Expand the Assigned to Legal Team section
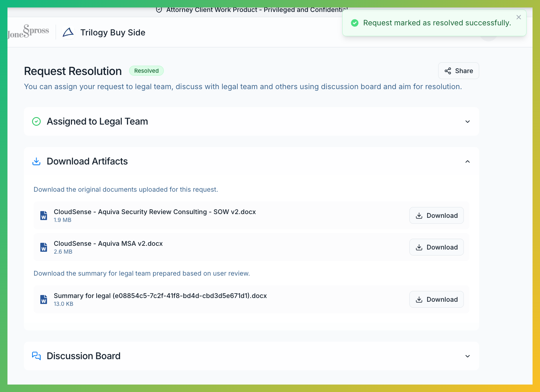Viewport: 540px width, 392px height. pyautogui.click(x=467, y=121)
